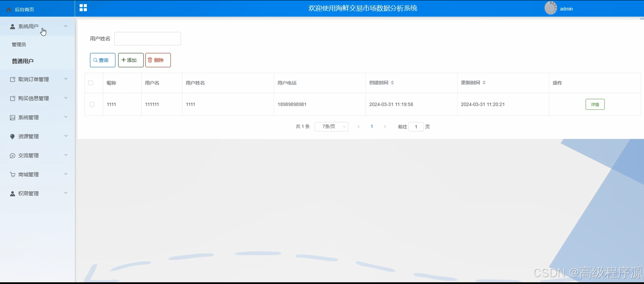Viewport: 644px width, 284px height.
Task: Open 详情 for user 1111
Action: coord(595,104)
